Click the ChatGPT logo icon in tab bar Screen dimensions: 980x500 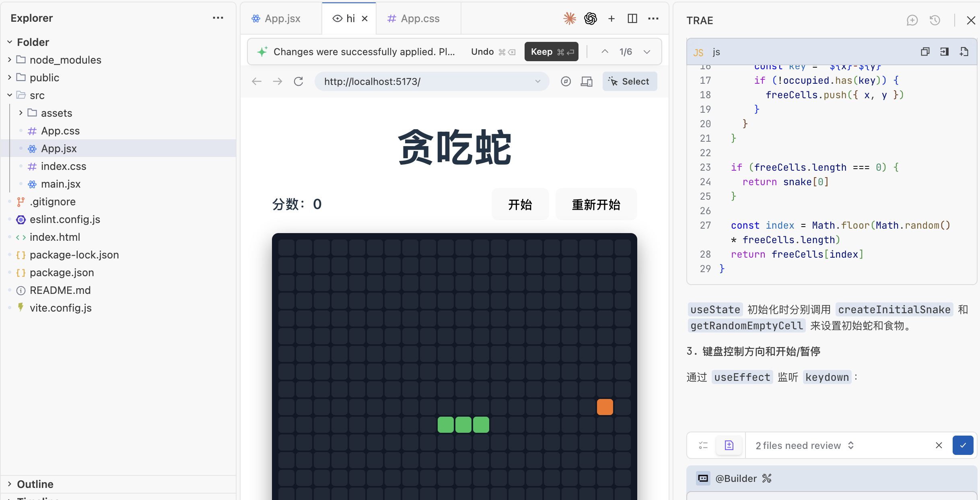pos(590,19)
